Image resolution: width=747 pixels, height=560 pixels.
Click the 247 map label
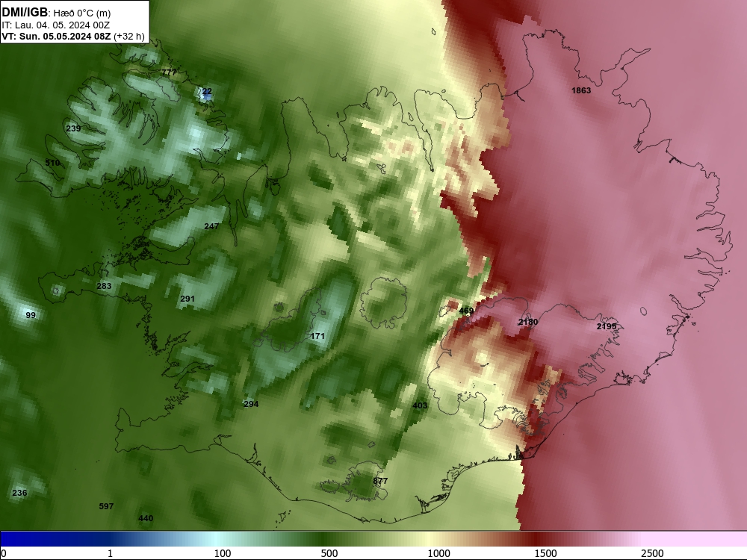tap(211, 226)
